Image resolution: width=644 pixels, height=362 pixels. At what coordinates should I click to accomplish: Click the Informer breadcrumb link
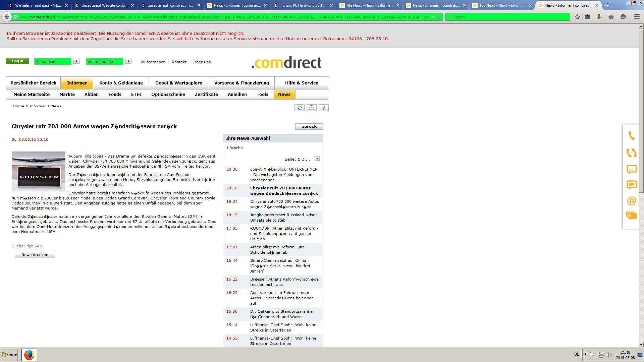(x=38, y=106)
